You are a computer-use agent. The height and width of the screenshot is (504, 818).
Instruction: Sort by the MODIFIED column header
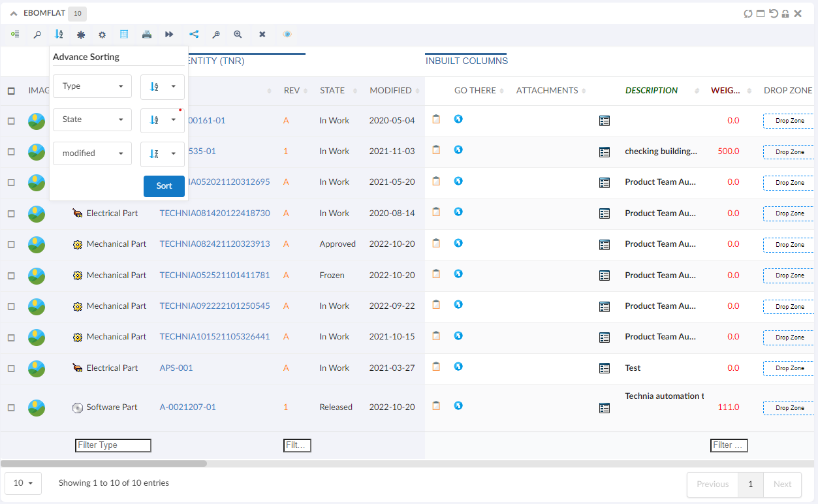pyautogui.click(x=390, y=91)
